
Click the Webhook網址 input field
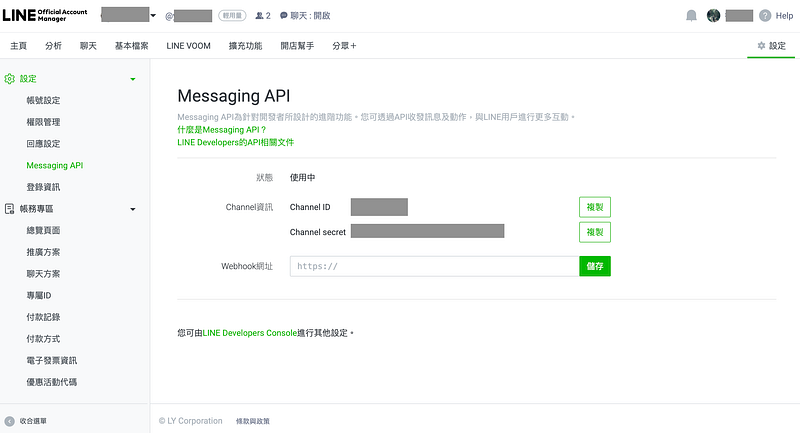[x=434, y=266]
